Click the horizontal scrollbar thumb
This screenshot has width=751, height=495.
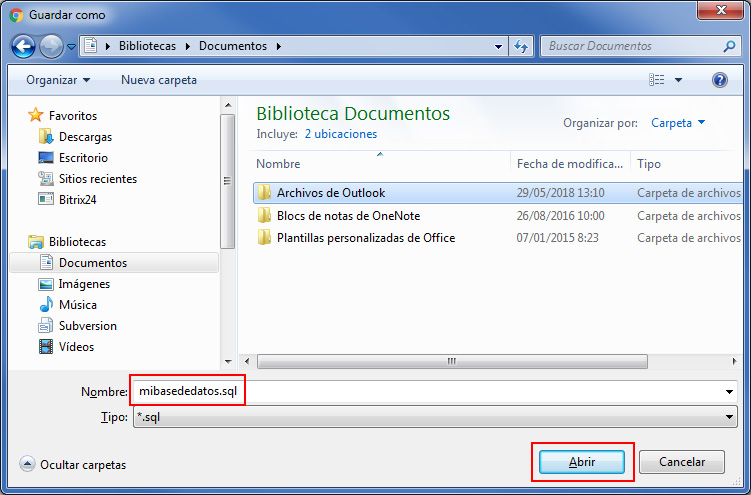click(x=452, y=361)
